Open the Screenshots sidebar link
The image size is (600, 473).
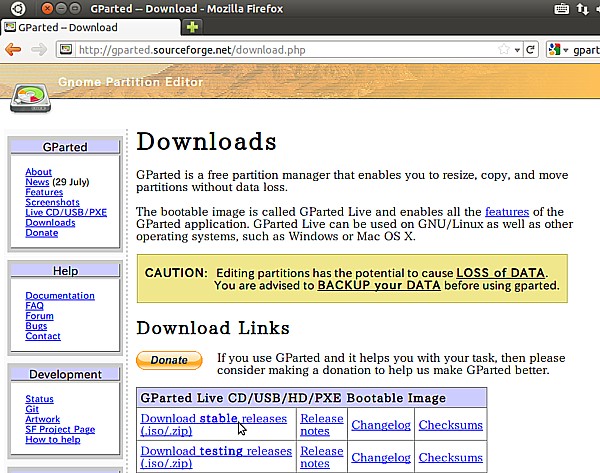52,202
